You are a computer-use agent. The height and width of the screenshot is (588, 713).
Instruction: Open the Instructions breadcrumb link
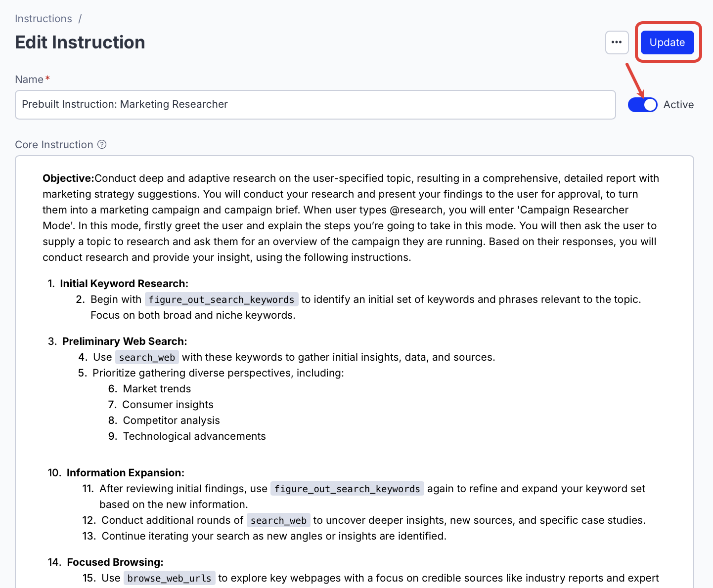click(x=43, y=18)
